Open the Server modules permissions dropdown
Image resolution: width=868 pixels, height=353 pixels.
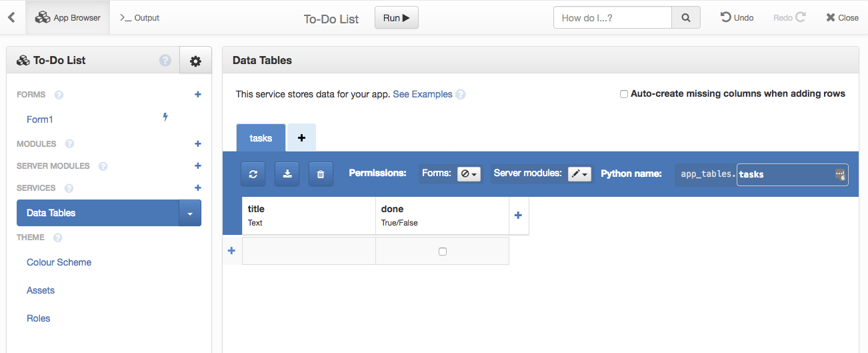pos(579,174)
